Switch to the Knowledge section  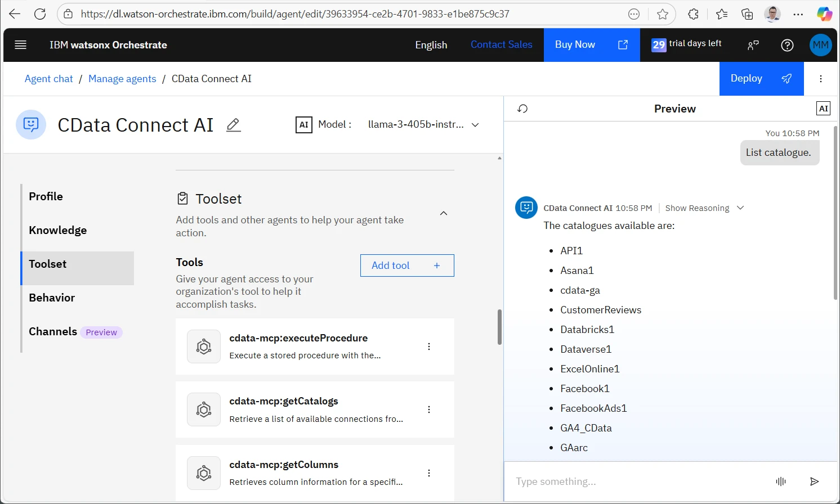[x=58, y=230]
